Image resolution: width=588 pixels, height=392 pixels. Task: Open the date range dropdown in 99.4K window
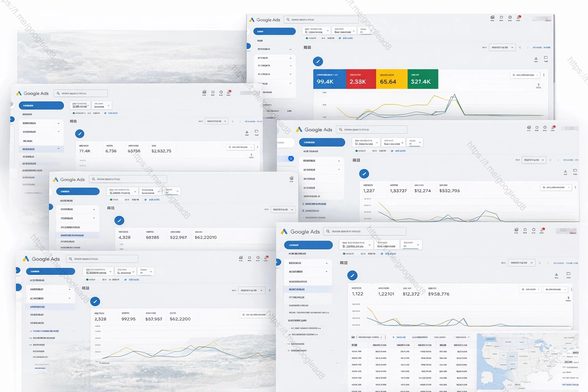point(502,47)
